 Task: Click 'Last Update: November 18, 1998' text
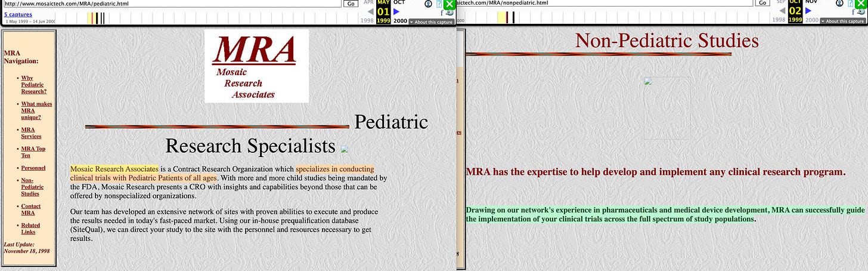click(x=27, y=247)
